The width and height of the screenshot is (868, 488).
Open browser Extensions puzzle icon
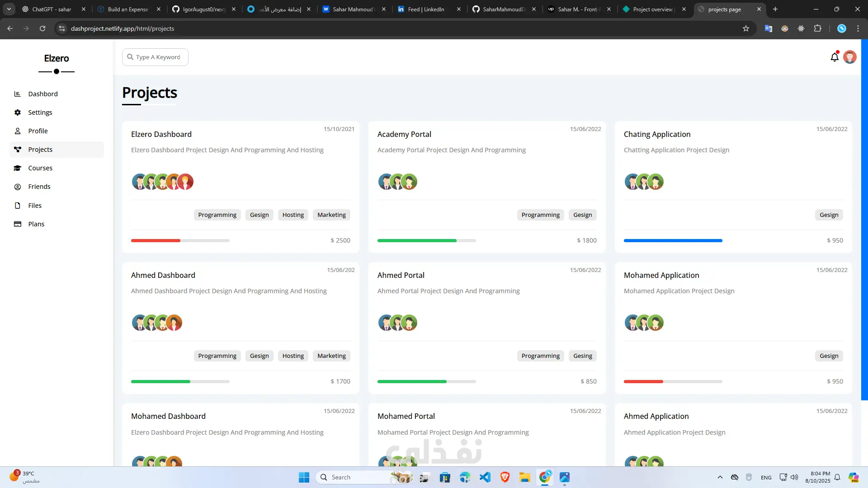click(x=817, y=28)
